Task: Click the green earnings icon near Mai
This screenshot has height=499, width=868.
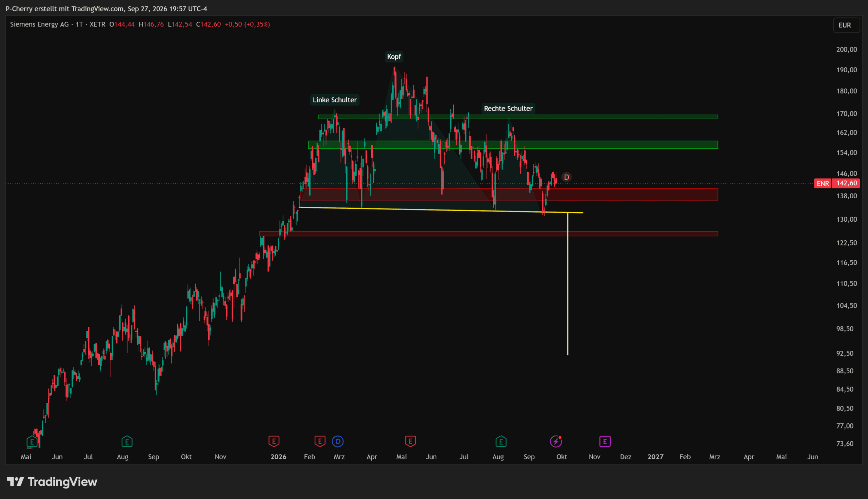Action: pos(32,441)
